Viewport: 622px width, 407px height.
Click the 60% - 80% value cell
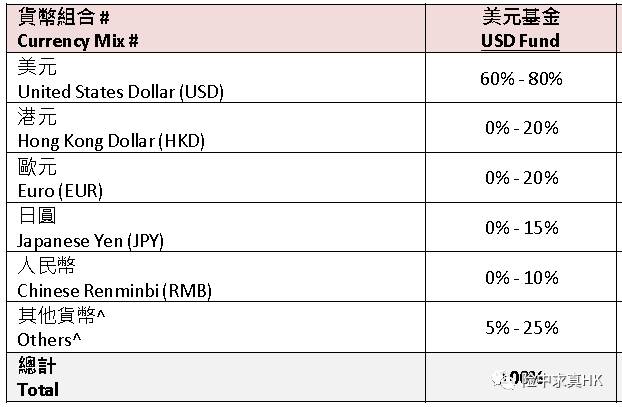tap(522, 78)
